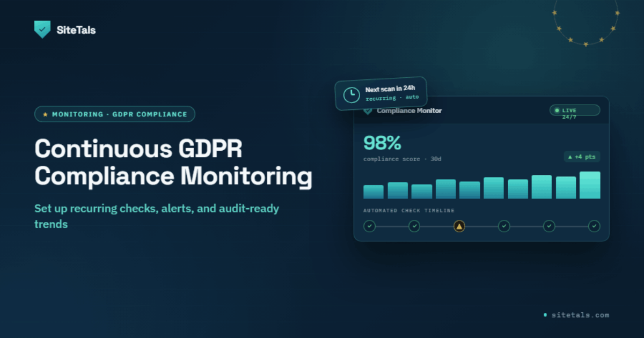Click the compliance score · 30d caption
The image size is (644, 338).
402,159
